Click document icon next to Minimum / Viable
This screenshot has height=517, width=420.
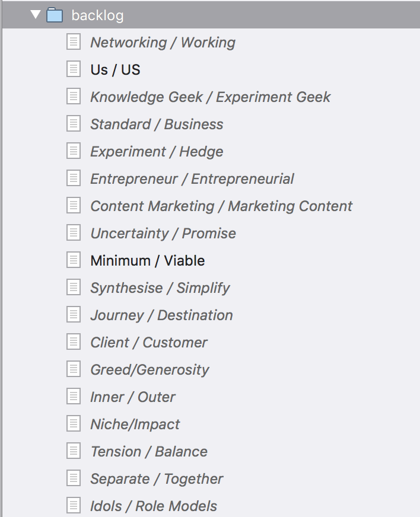[x=73, y=260]
